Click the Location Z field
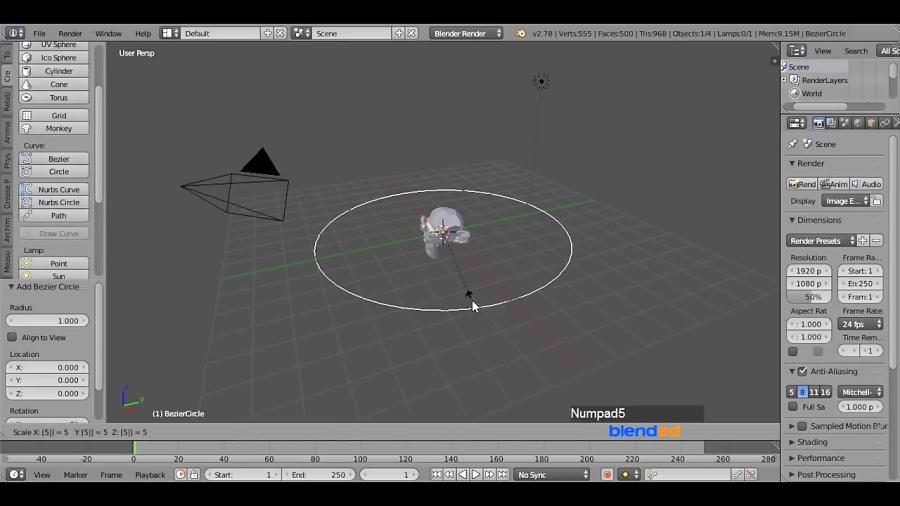900x506 pixels. coord(48,394)
